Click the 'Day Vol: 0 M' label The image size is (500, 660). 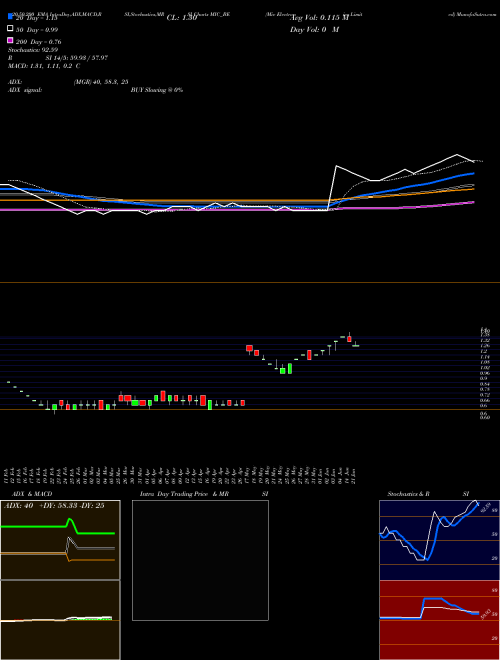tap(314, 29)
